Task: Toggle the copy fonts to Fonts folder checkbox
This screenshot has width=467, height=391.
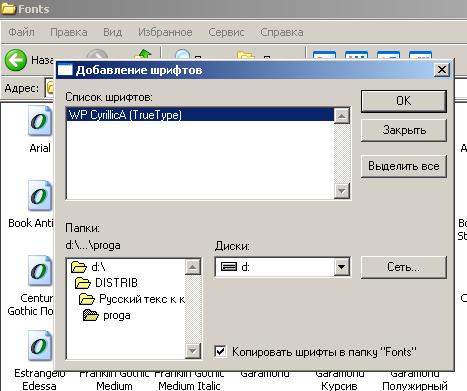Action: click(220, 351)
